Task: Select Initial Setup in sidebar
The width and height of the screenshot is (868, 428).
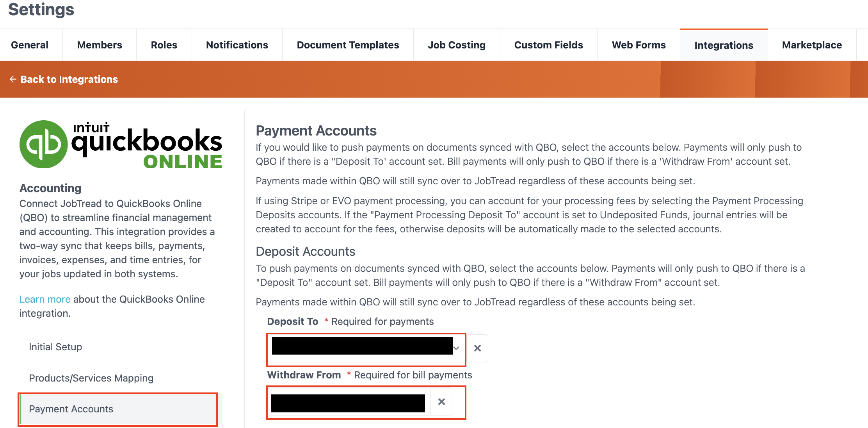Action: [x=55, y=347]
